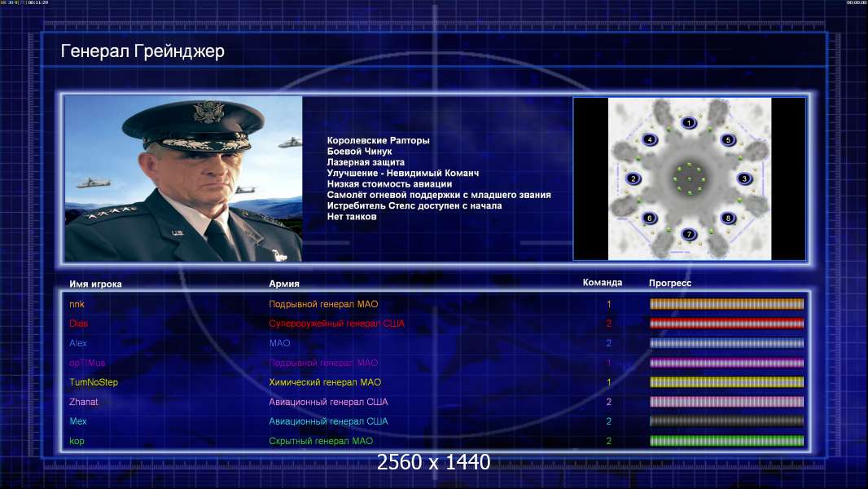868x489 pixels.
Task: Click team number 1 in nnk's row
Action: 609,304
